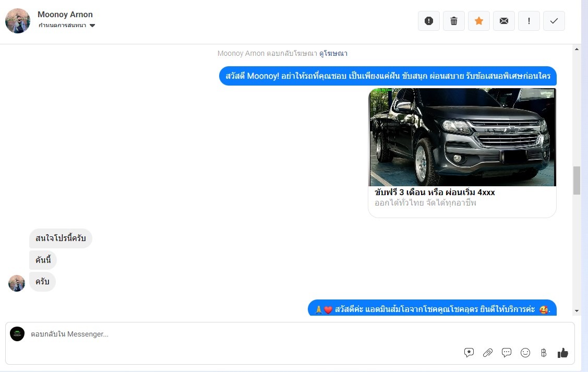Toggle the exclamation priority flag

(x=529, y=21)
